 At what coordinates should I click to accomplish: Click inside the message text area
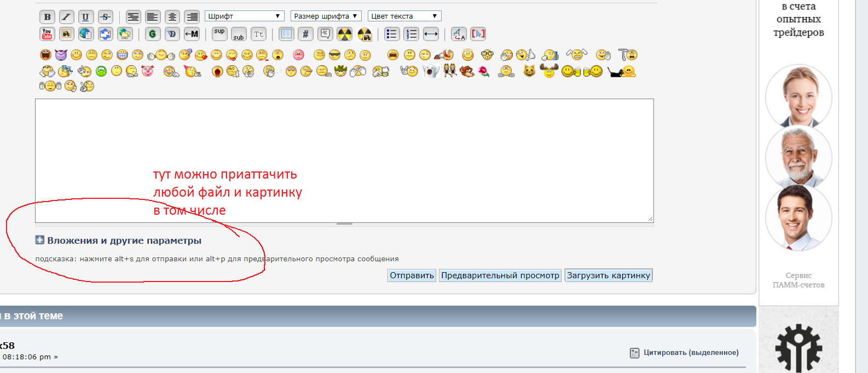[x=344, y=160]
